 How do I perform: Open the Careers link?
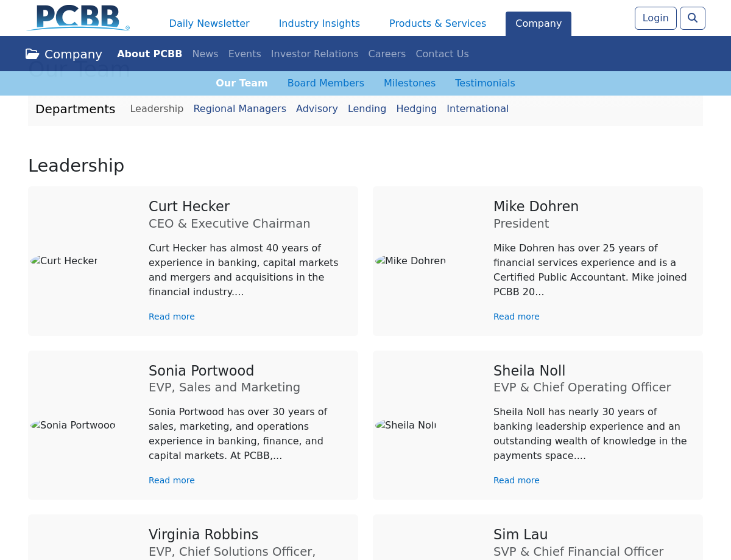[x=387, y=54]
